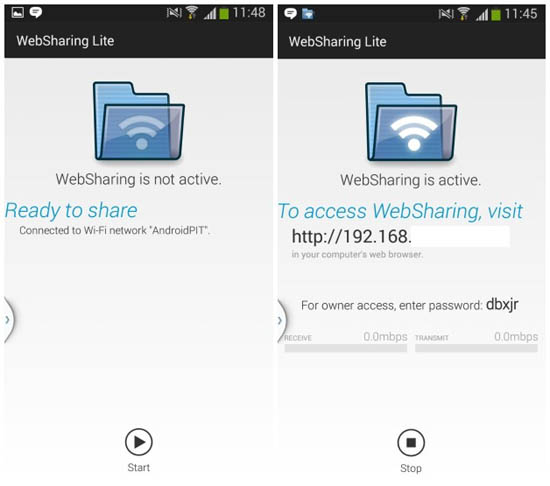Expand the side drawer chevron on active screen
Screen dimensions: 550x486
click(x=281, y=320)
